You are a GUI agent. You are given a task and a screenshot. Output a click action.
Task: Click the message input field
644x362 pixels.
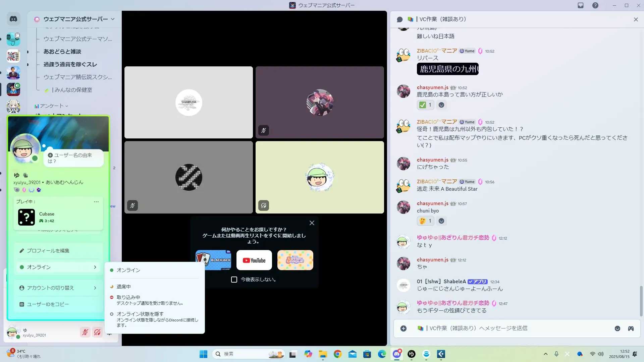pos(503,328)
